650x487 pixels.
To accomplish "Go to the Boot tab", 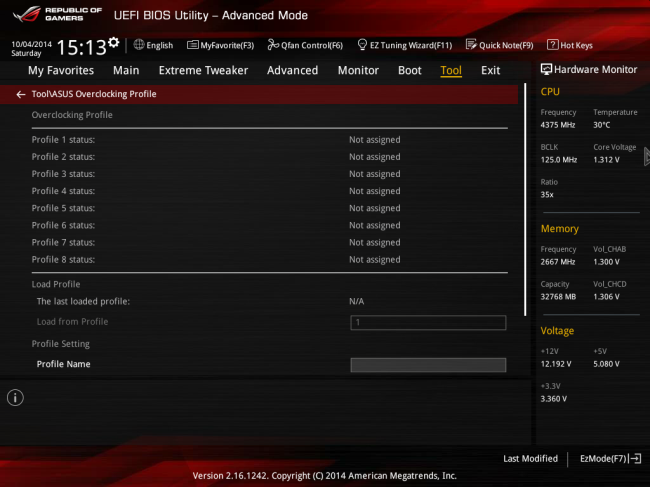I will pyautogui.click(x=410, y=70).
